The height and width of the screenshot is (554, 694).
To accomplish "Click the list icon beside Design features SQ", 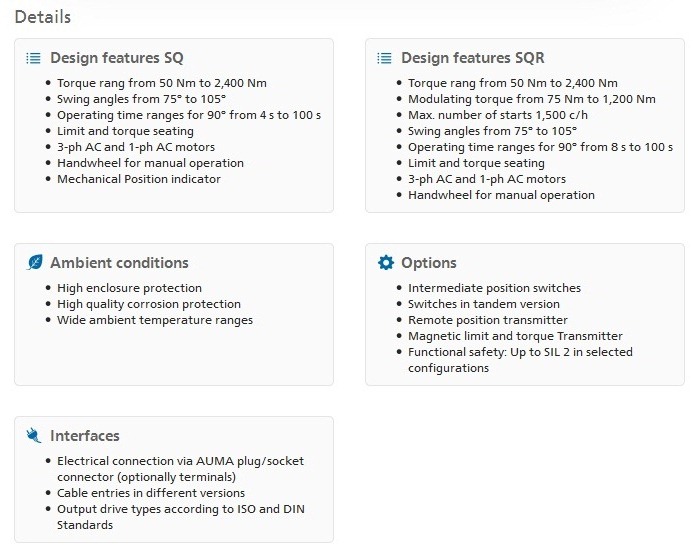I will [x=33, y=58].
